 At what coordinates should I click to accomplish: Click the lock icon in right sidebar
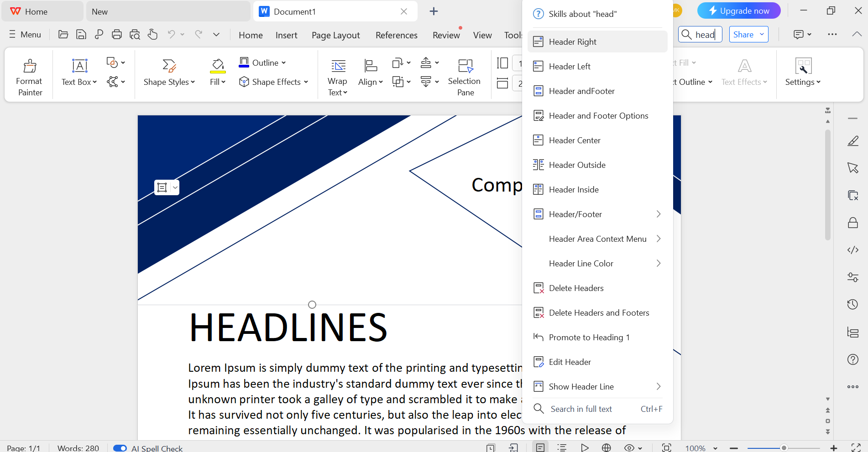[852, 223]
